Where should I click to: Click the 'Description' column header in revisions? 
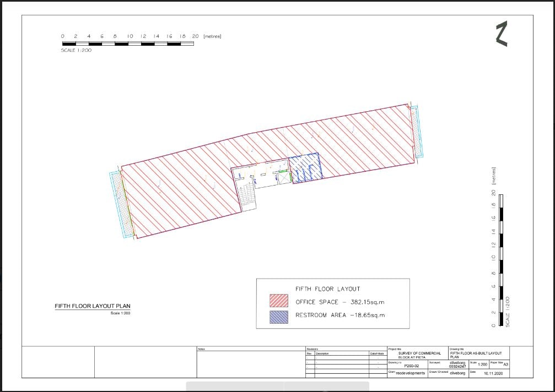click(x=322, y=353)
